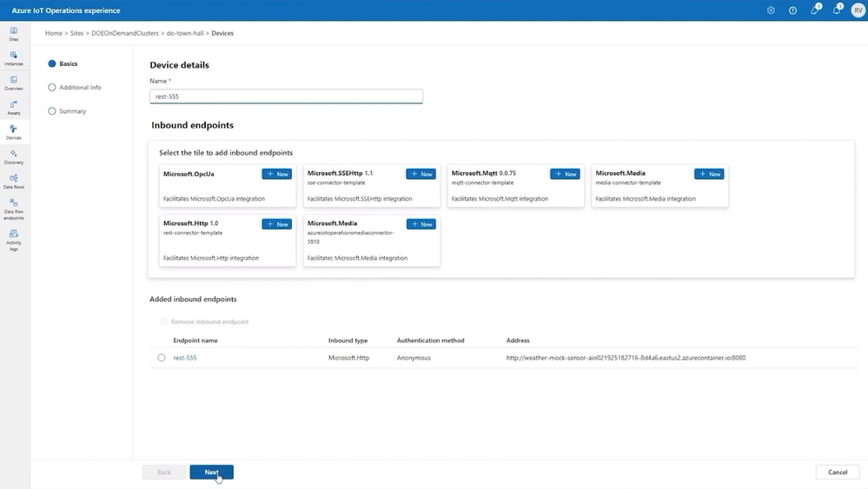Open the Data flows sidebar icon
Screen dimensions: 868x489
pos(14,182)
